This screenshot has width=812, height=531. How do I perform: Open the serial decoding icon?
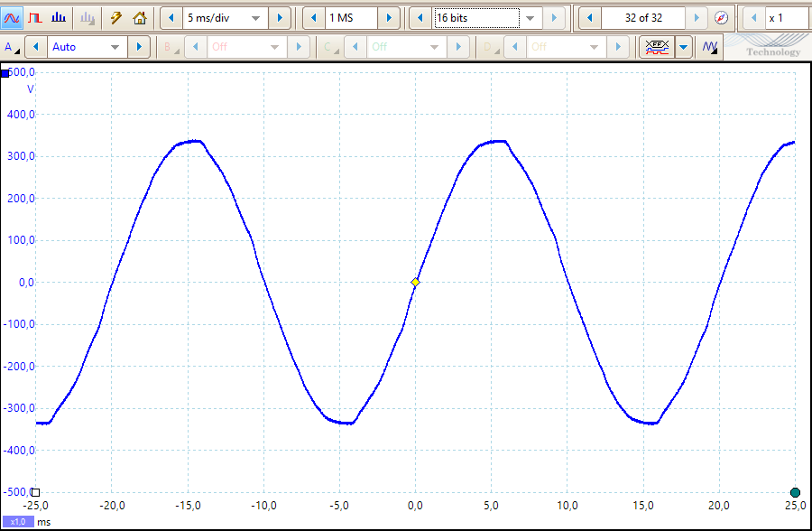pos(656,46)
